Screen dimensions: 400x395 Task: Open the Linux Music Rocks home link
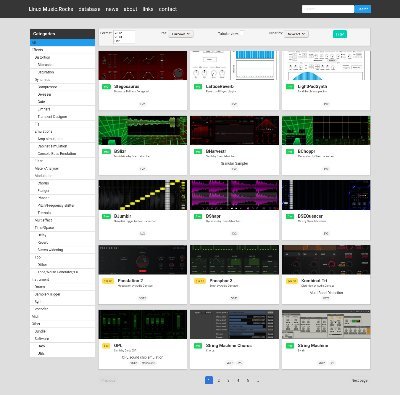51,9
